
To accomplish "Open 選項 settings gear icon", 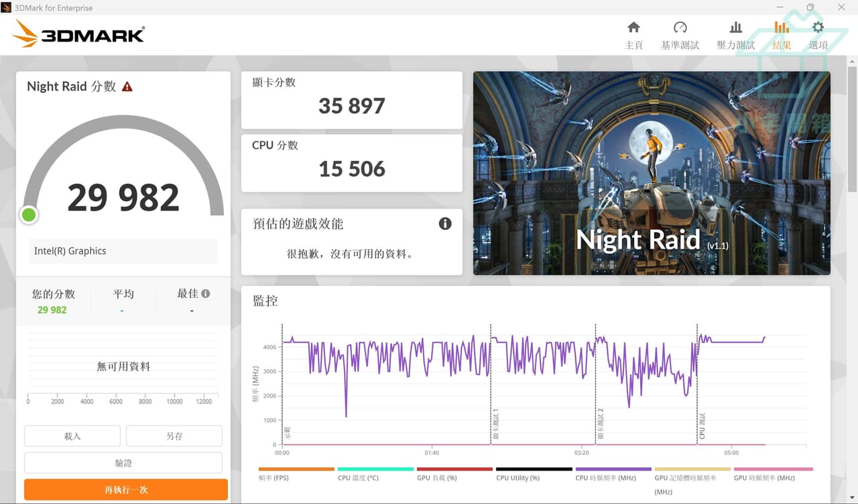I will [818, 27].
